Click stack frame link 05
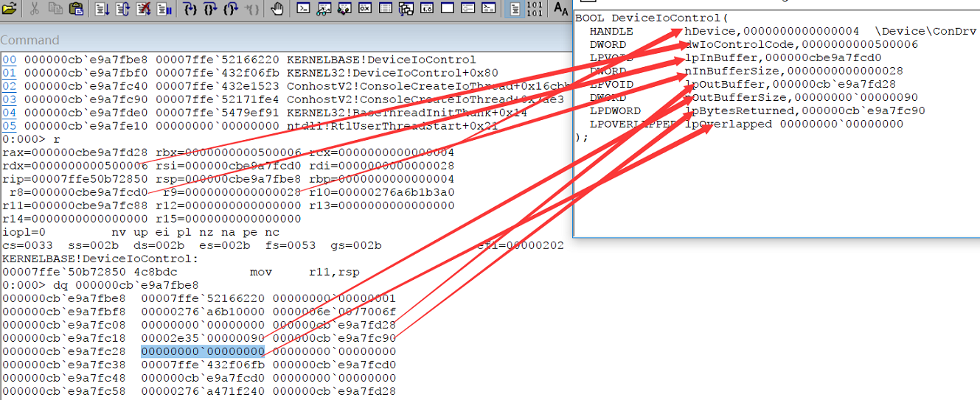Image resolution: width=980 pixels, height=400 pixels. (x=9, y=126)
